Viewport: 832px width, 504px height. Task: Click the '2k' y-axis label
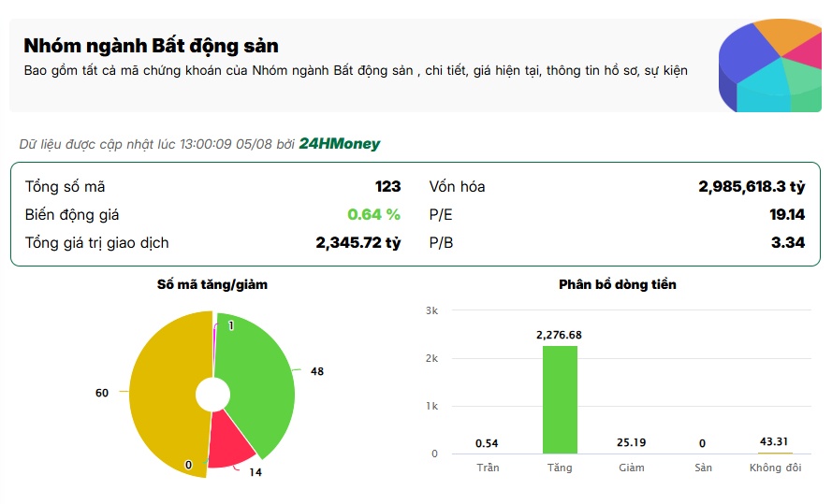432,359
